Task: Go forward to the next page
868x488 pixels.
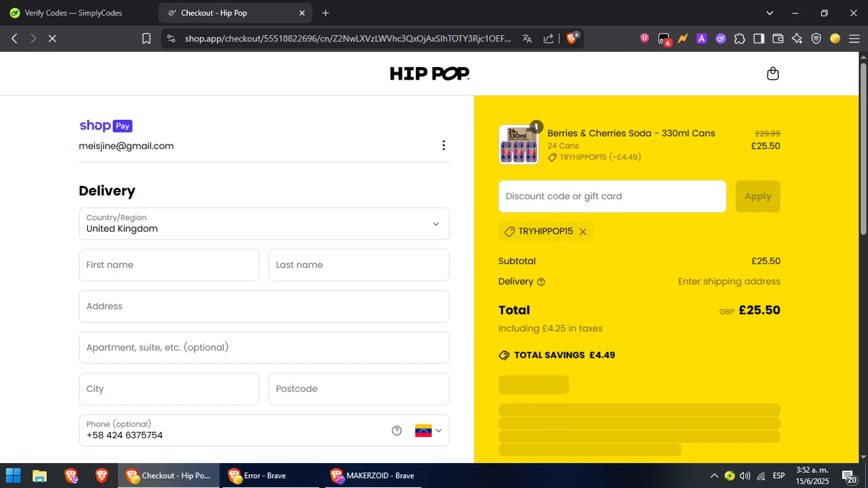Action: pos(33,38)
